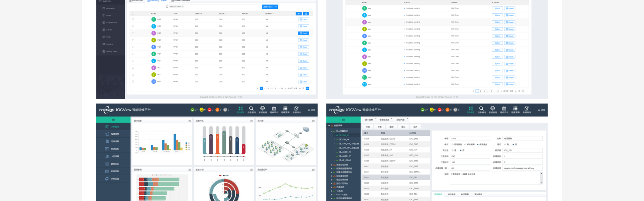Open the 电话服务 tab below the form
The image size is (644, 201).
pos(465,194)
